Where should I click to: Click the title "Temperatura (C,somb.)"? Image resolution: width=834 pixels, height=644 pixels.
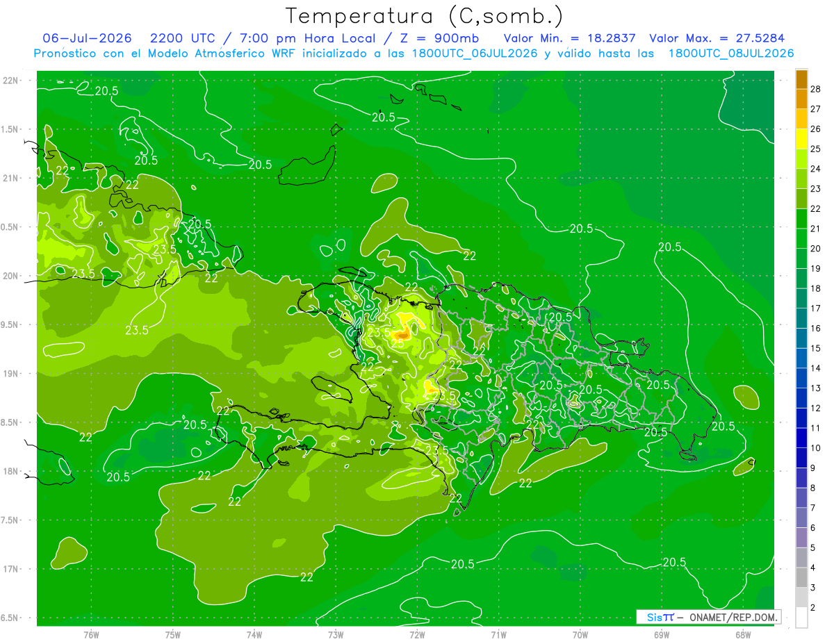(424, 15)
